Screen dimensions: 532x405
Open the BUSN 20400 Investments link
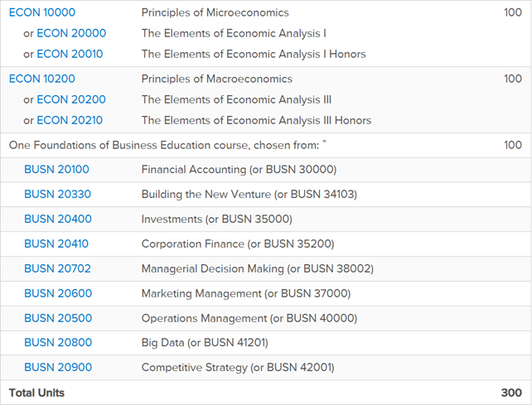57,219
